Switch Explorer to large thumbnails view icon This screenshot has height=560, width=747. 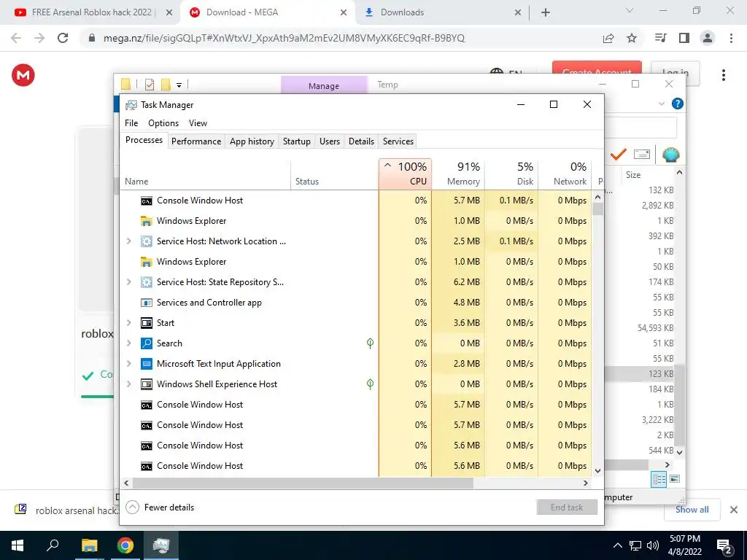coord(675,479)
